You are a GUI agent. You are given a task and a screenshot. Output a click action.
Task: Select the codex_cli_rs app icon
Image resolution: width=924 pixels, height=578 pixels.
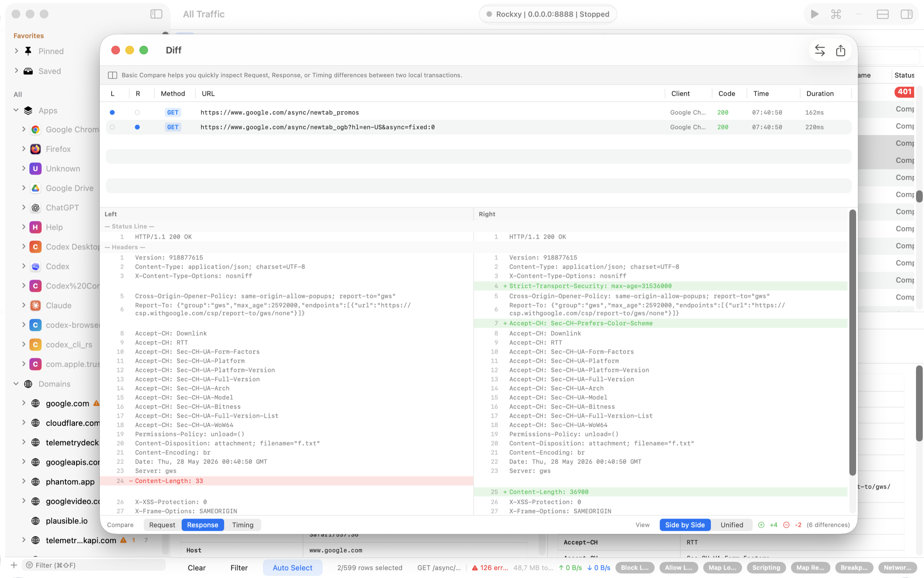click(36, 344)
